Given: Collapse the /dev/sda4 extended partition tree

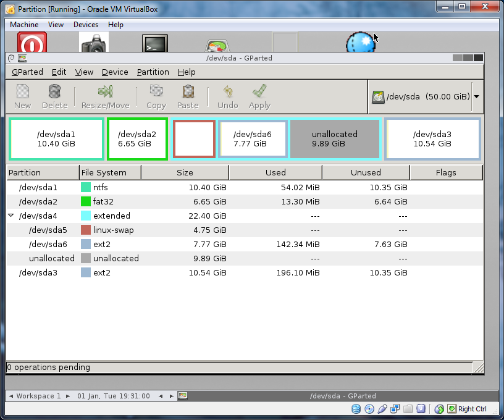Looking at the screenshot, I should tap(11, 216).
